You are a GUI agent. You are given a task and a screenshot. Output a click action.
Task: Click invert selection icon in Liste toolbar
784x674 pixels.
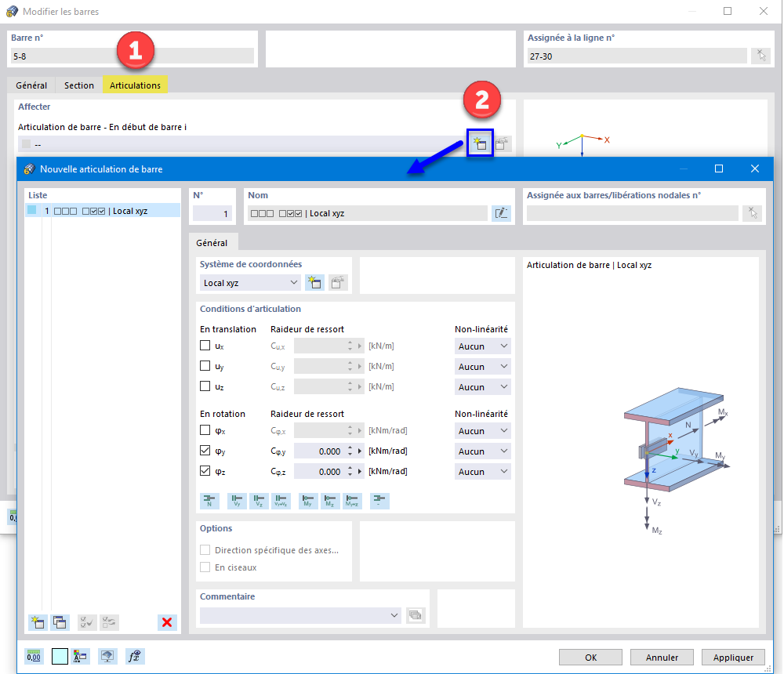pyautogui.click(x=108, y=622)
